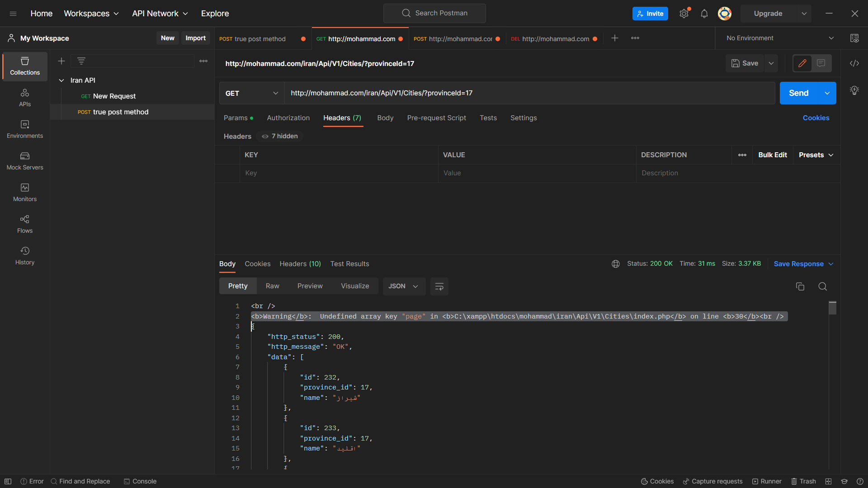Open Pre-request Script tab

click(x=436, y=118)
